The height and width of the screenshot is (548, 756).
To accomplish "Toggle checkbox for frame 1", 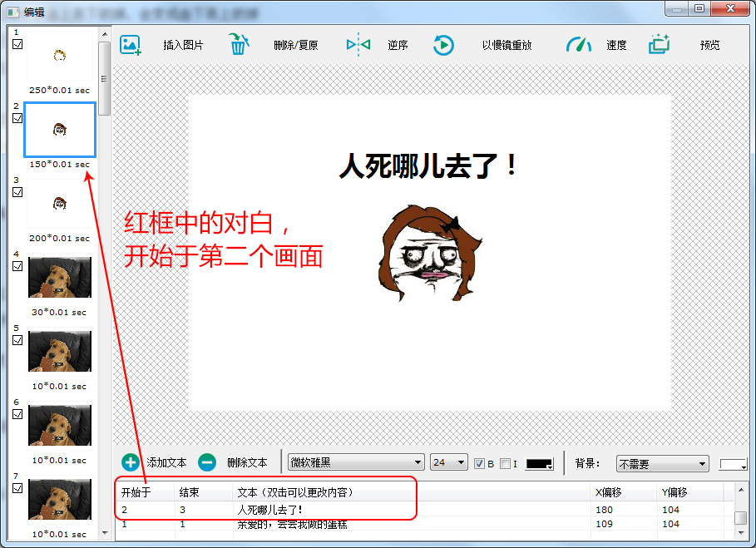I will [17, 44].
